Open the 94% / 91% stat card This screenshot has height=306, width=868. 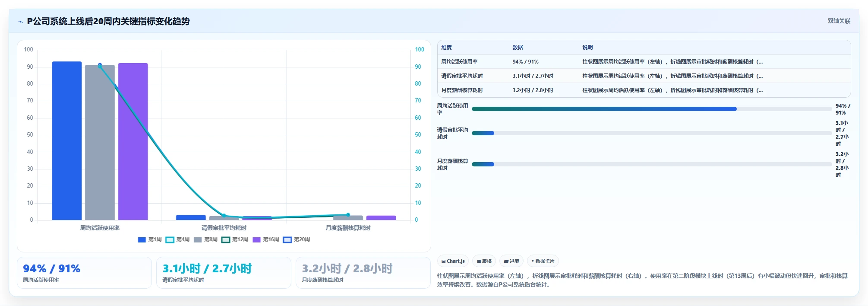pos(84,273)
